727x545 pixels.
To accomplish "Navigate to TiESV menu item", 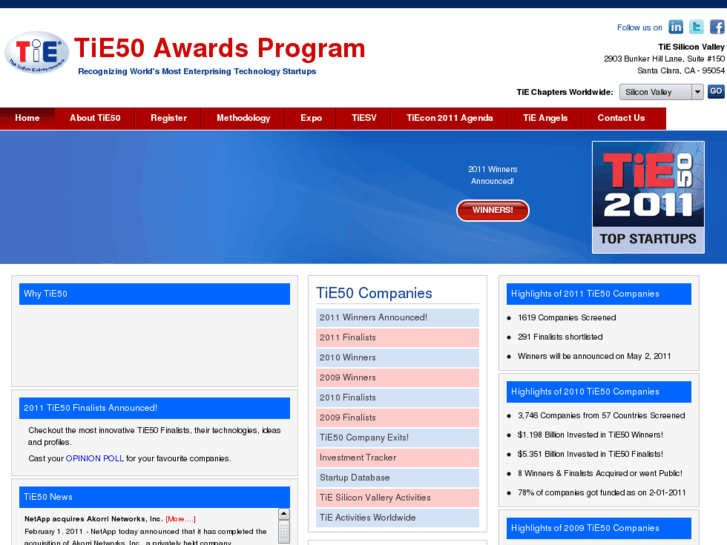I will click(364, 118).
